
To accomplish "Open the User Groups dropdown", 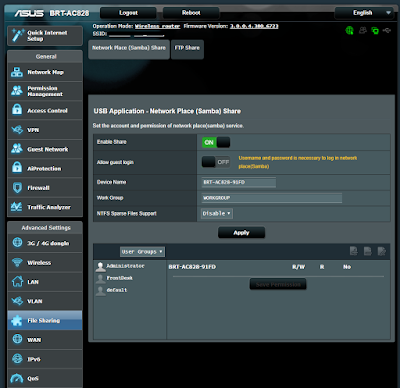I will click(142, 252).
